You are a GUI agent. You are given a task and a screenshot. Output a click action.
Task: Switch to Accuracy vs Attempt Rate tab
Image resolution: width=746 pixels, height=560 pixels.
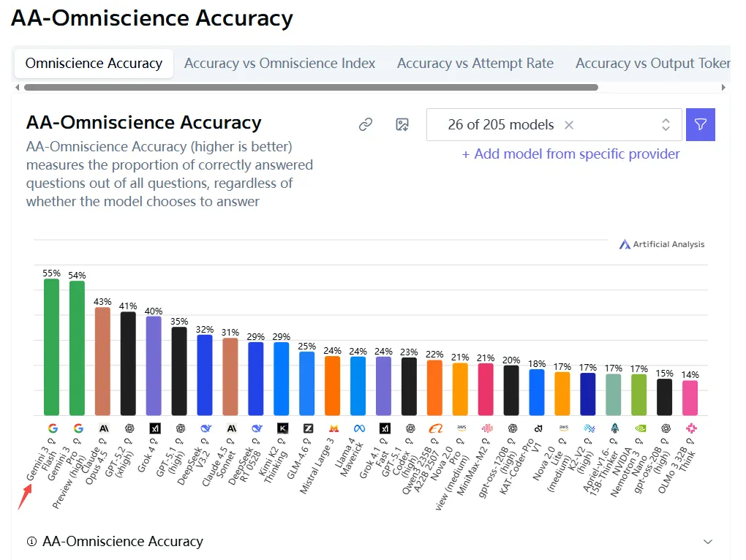[x=475, y=64]
